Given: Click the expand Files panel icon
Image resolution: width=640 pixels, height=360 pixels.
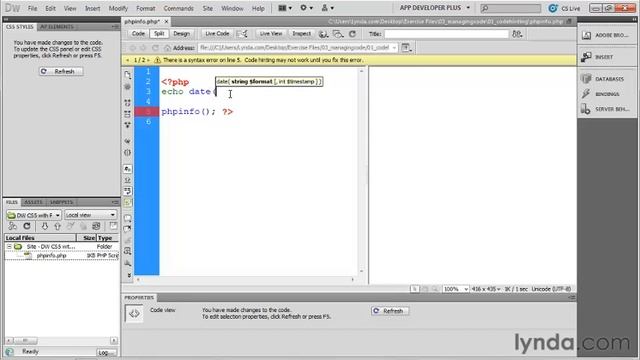Looking at the screenshot, I should [x=113, y=226].
